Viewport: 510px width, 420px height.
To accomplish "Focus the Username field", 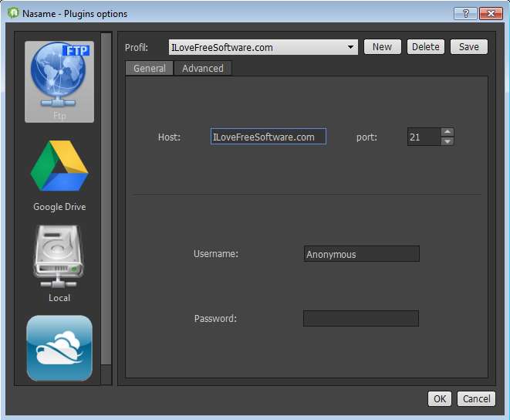I will pyautogui.click(x=361, y=254).
